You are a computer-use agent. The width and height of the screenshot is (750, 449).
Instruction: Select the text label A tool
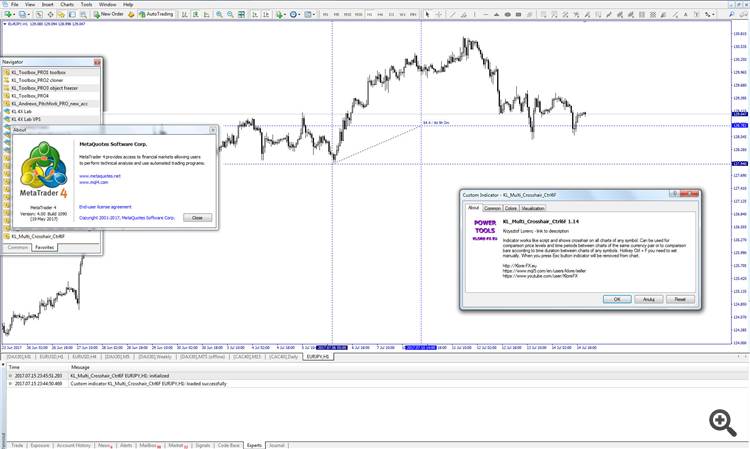tap(685, 14)
